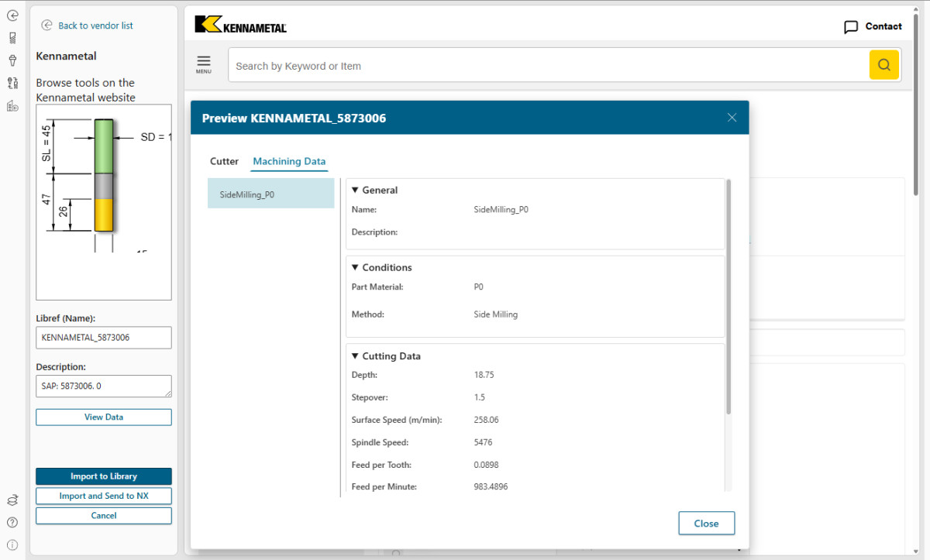Click the Contact chat icon

tap(850, 27)
